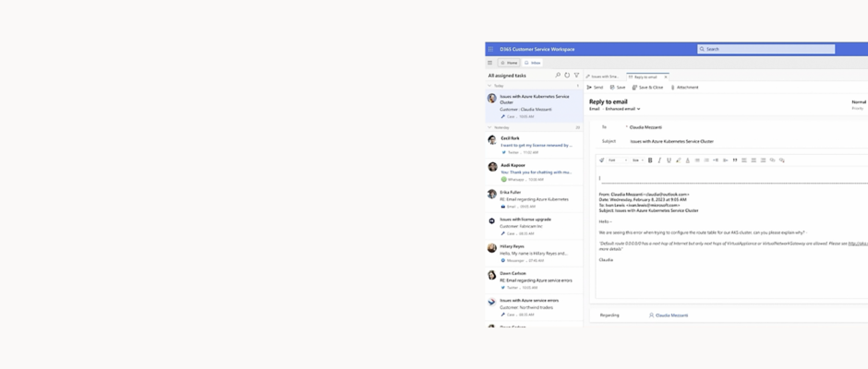Toggle italic in the email editor

(x=659, y=161)
